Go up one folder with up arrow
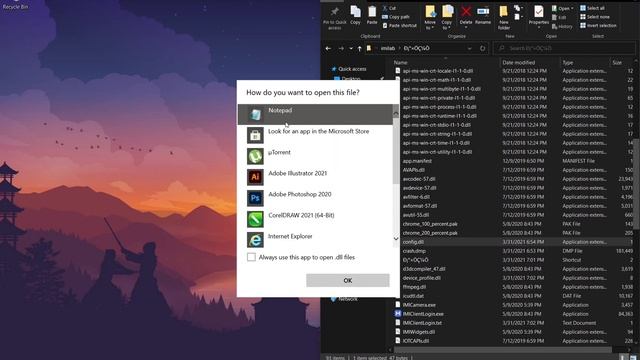Image resolution: width=640 pixels, height=360 pixels. (x=360, y=48)
